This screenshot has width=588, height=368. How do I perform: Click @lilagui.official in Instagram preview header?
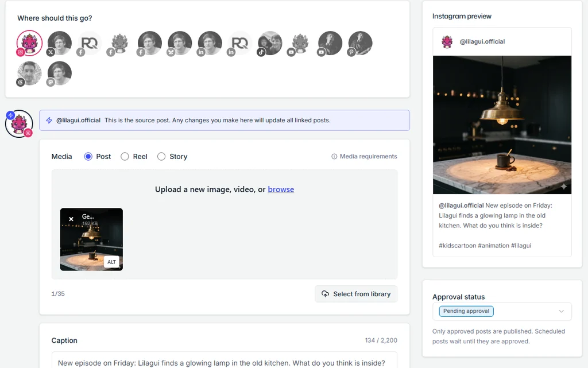coord(482,41)
